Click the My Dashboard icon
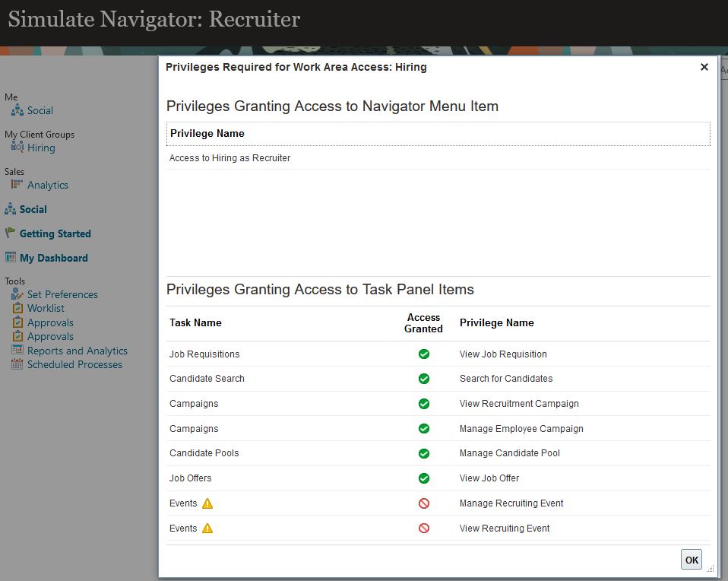 click(10, 257)
